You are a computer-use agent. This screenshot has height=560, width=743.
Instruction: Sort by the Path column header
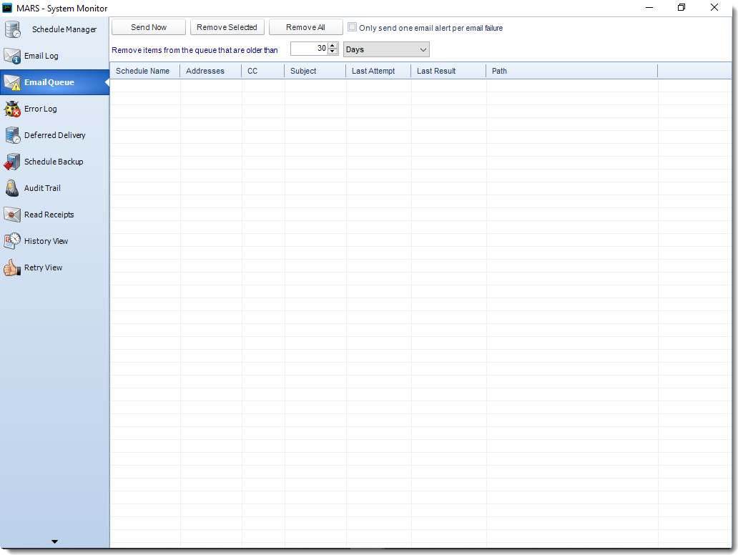572,71
